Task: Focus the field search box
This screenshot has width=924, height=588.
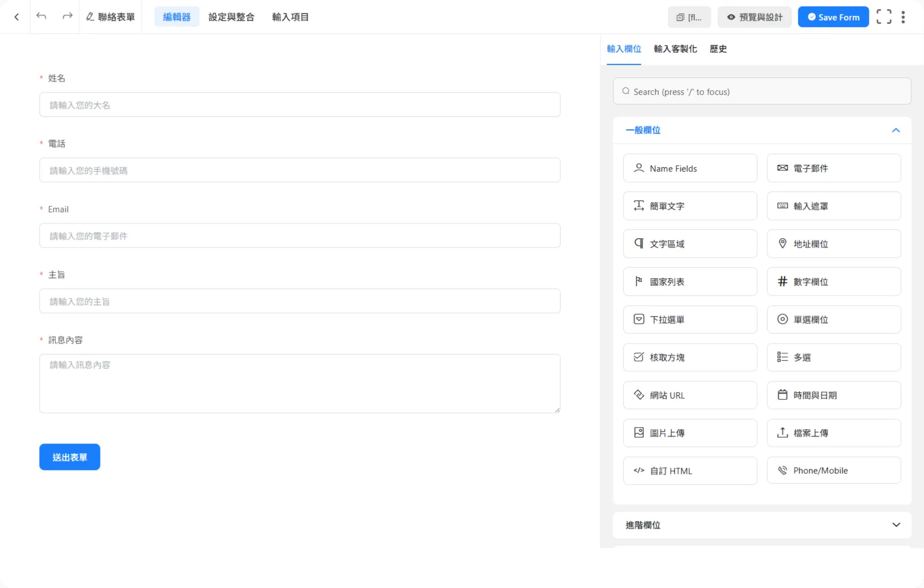Action: pyautogui.click(x=762, y=91)
